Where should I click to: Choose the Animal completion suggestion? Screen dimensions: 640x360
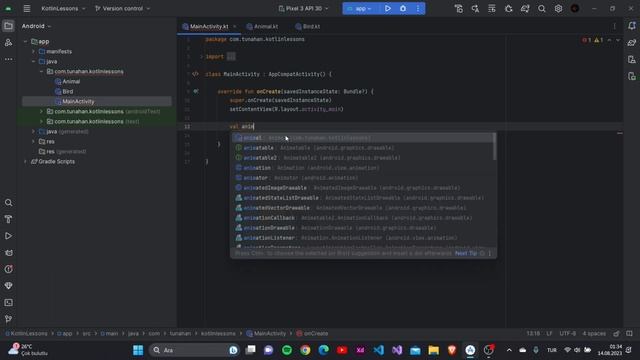click(363, 138)
